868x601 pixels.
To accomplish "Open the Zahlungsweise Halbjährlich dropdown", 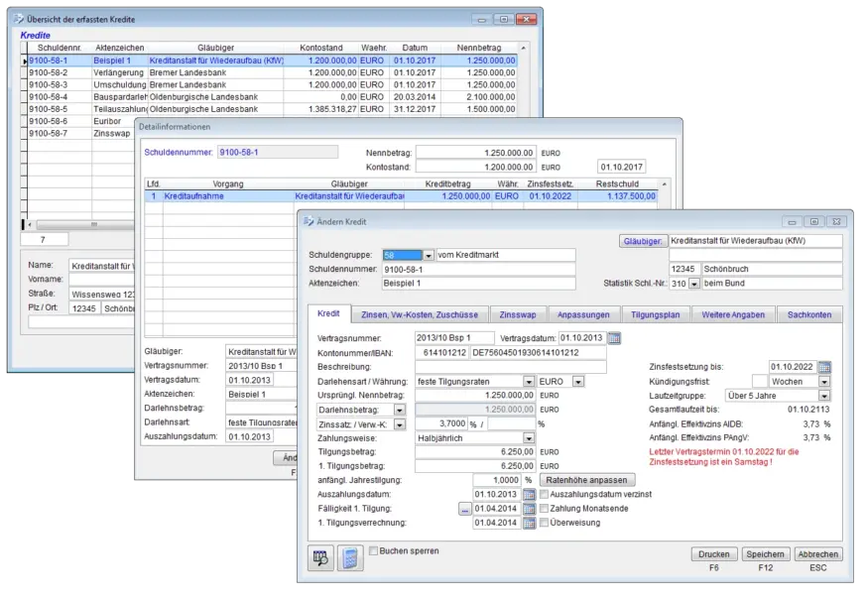I will coord(529,437).
